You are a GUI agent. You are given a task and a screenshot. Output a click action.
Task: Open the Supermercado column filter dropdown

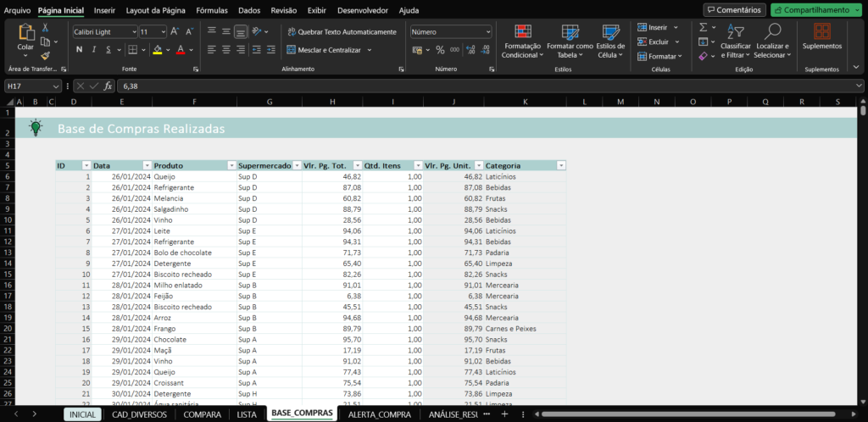[x=295, y=166]
